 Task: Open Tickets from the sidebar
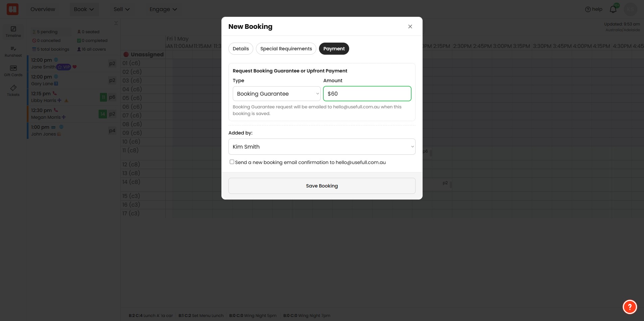pyautogui.click(x=13, y=91)
